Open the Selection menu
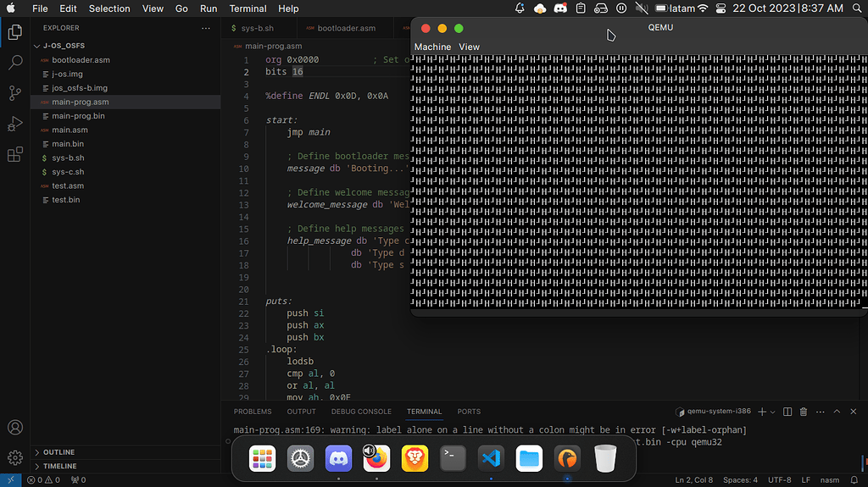868x487 pixels. [x=109, y=8]
